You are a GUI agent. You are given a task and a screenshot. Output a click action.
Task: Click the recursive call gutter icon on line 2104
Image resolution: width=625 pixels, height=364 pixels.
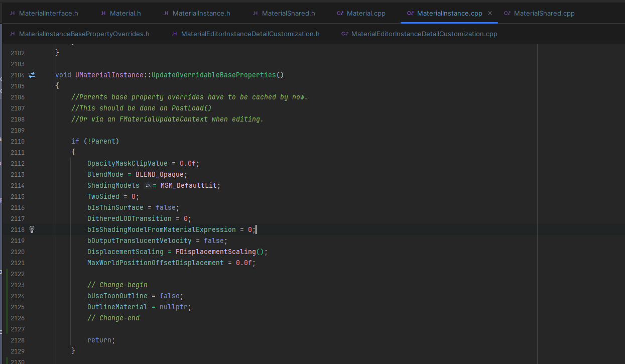coord(31,74)
